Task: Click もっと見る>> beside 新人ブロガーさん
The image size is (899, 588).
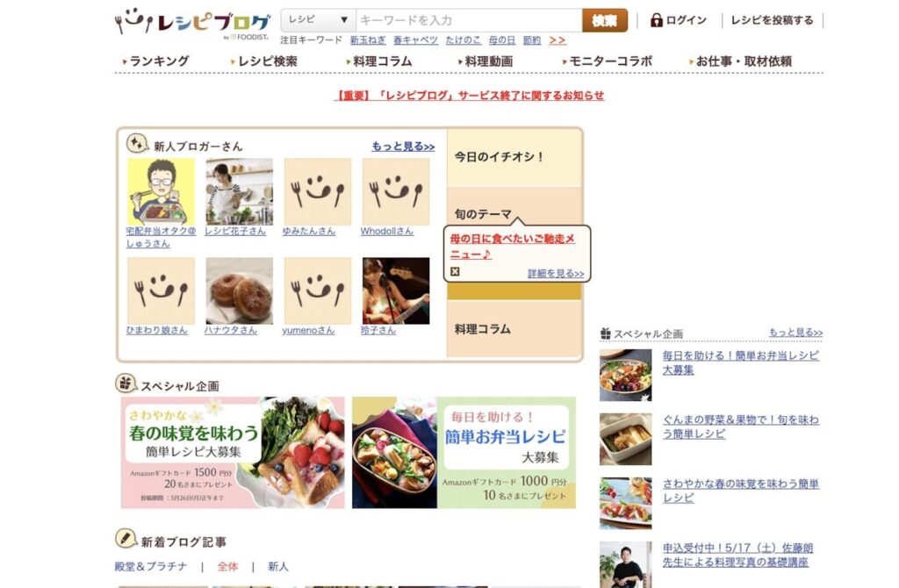Action: point(403,147)
